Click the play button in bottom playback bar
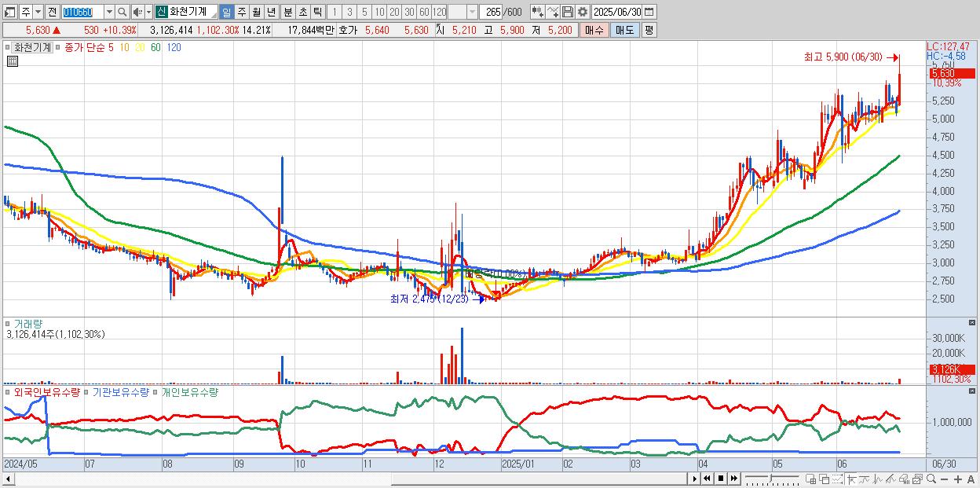The height and width of the screenshot is (488, 980). [695, 479]
